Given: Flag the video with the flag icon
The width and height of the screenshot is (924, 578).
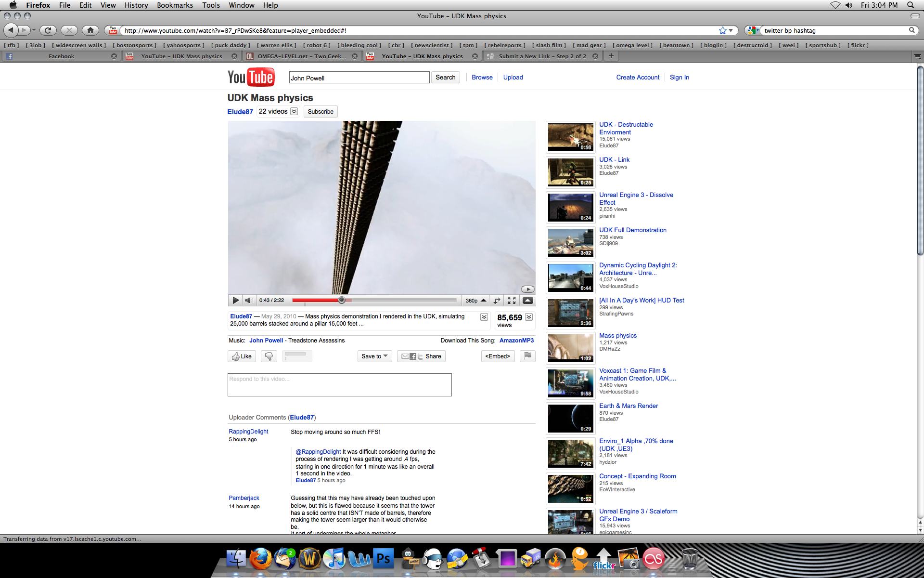Looking at the screenshot, I should [527, 356].
